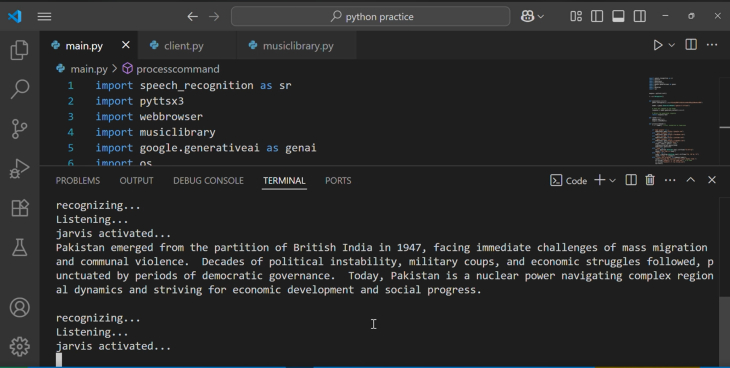This screenshot has width=730, height=368.
Task: Open the Explorer view in activity bar
Action: pyautogui.click(x=20, y=50)
